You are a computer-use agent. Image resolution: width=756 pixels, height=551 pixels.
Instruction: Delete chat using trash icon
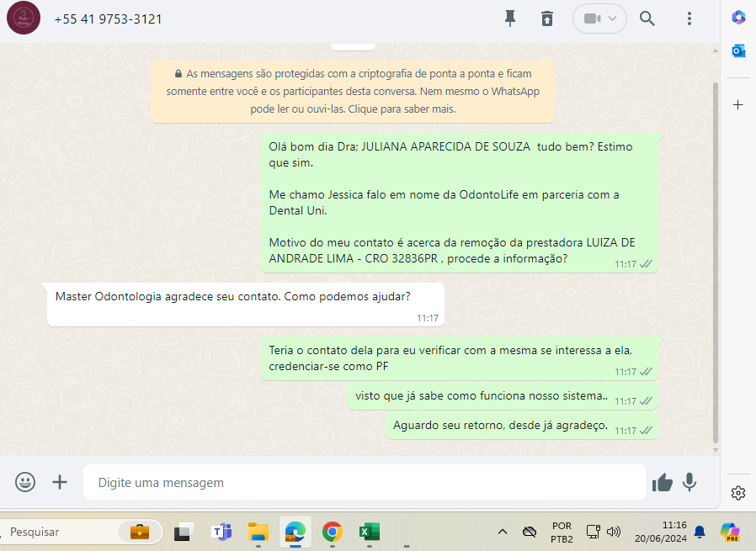click(x=546, y=19)
